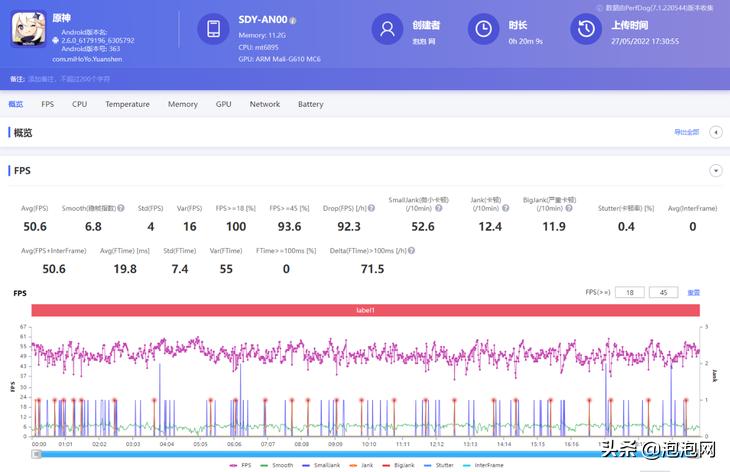Click the duration clock icon

(484, 30)
